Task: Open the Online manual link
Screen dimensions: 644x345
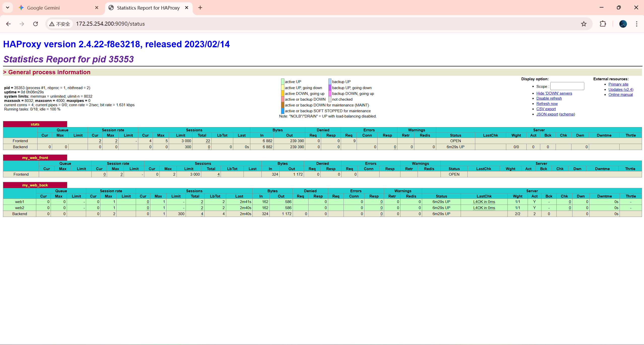Action: coord(620,95)
